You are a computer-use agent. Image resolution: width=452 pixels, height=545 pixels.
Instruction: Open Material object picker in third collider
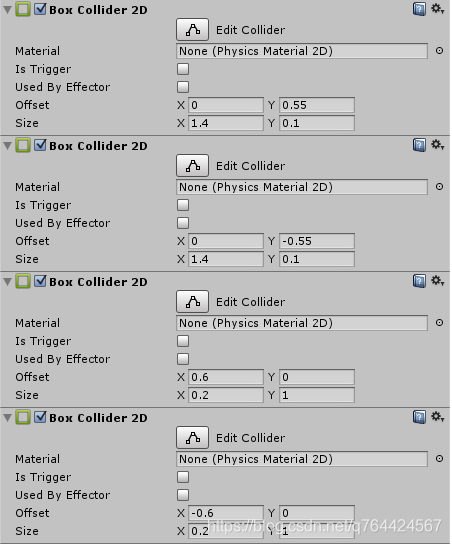[439, 323]
